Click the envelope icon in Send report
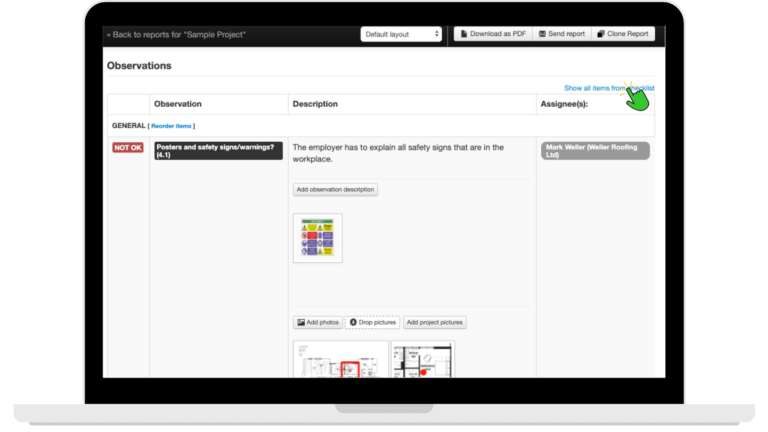 coord(542,34)
